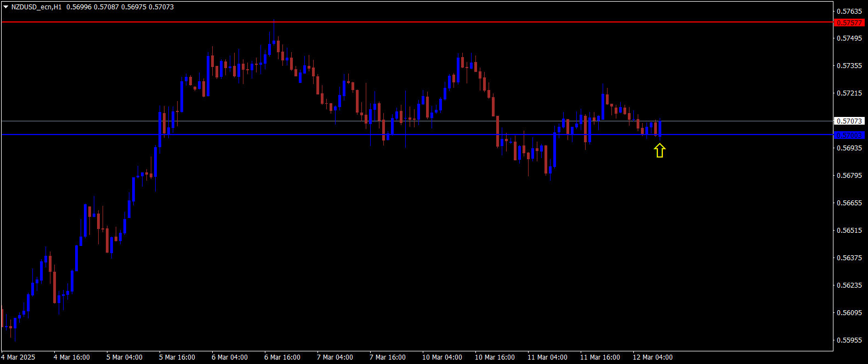Screen dimensions: 868x364
Task: Click the 0.57215 price scale value
Action: [849, 93]
